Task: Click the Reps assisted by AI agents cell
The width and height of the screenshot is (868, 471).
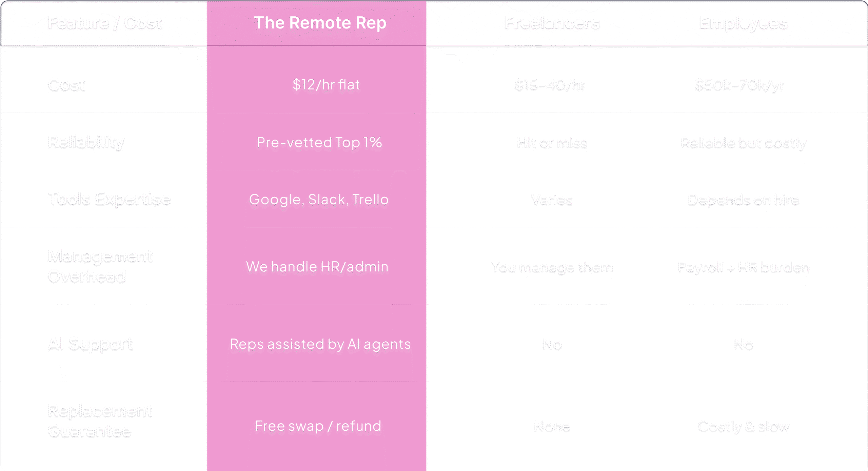Action: [x=320, y=344]
